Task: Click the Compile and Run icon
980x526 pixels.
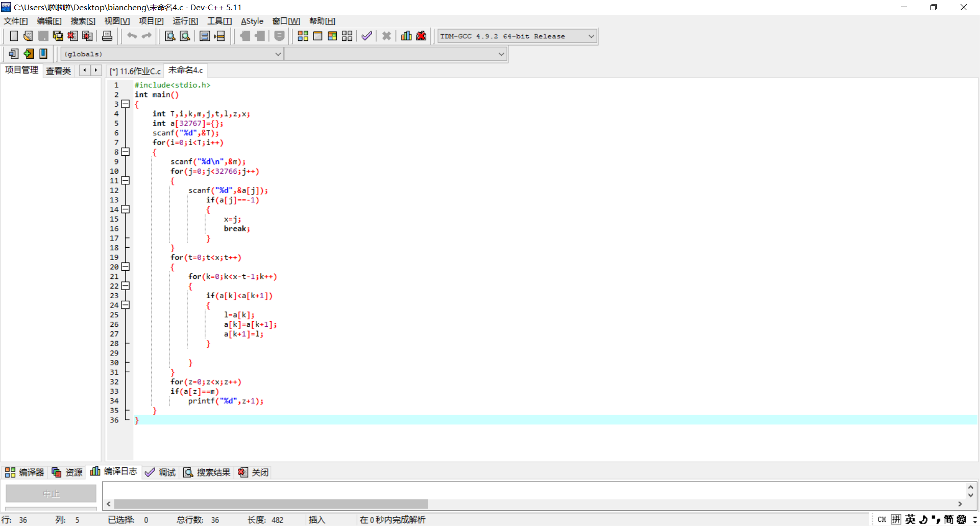Action: (332, 36)
